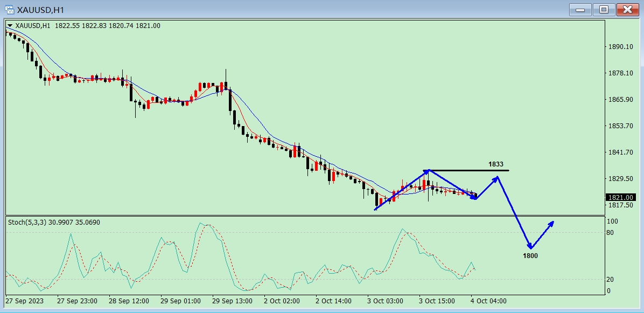Close the XAUUSD chart window
The width and height of the screenshot is (644, 313).
627,10
